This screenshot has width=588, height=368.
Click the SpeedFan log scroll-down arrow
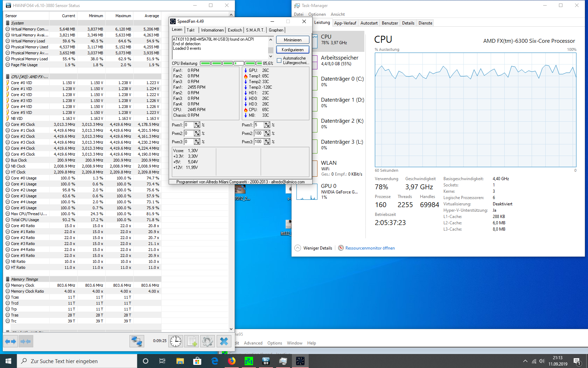[x=271, y=56]
